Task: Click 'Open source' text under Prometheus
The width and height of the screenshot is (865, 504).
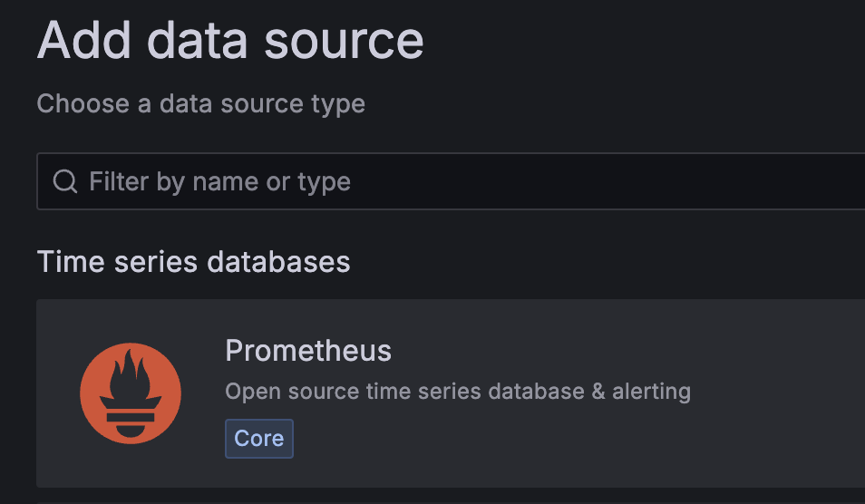Action: pos(272,392)
